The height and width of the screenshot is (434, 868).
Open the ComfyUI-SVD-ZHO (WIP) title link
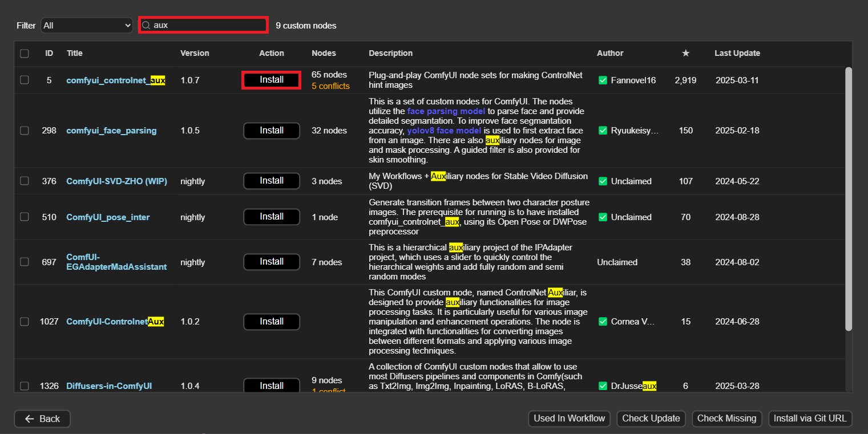click(116, 181)
